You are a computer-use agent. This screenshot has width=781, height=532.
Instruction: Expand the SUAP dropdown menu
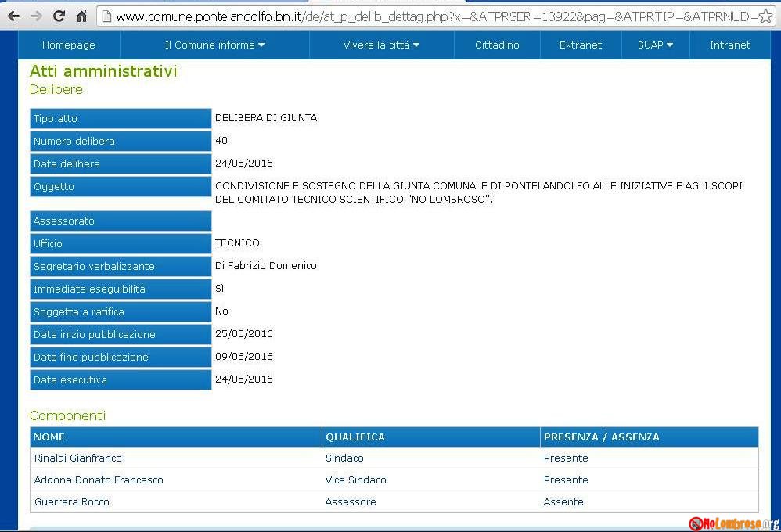[656, 45]
